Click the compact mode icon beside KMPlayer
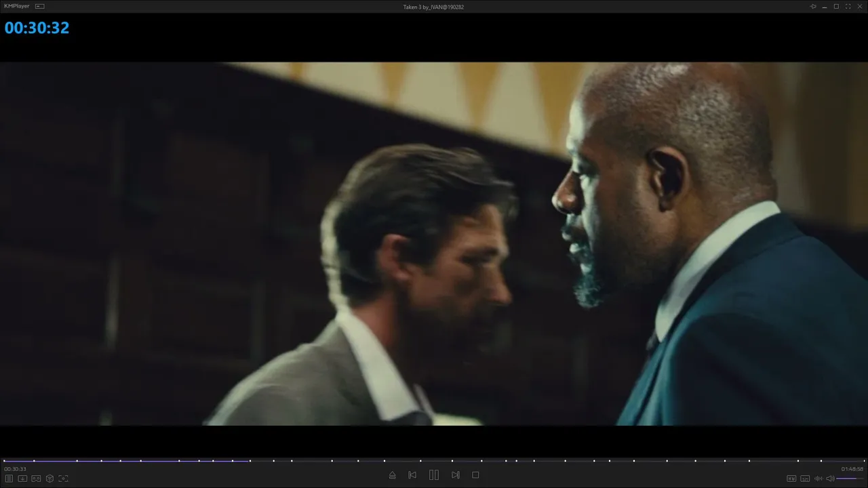The width and height of the screenshot is (868, 488). (x=40, y=6)
